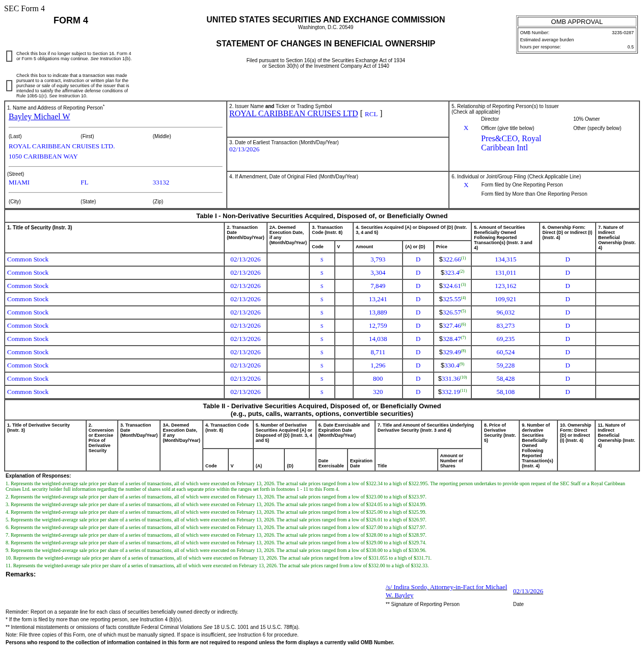The height and width of the screenshot is (658, 644).
Task: Open the ROYAL CARIBBEAN CRUISES LTD issuer link
Action: 293,114
